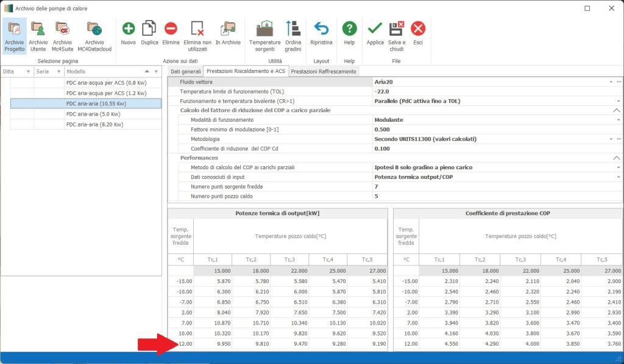Open Modalità di funzionamento dropdown
Viewport: 624px width, 364px height.
click(x=619, y=120)
